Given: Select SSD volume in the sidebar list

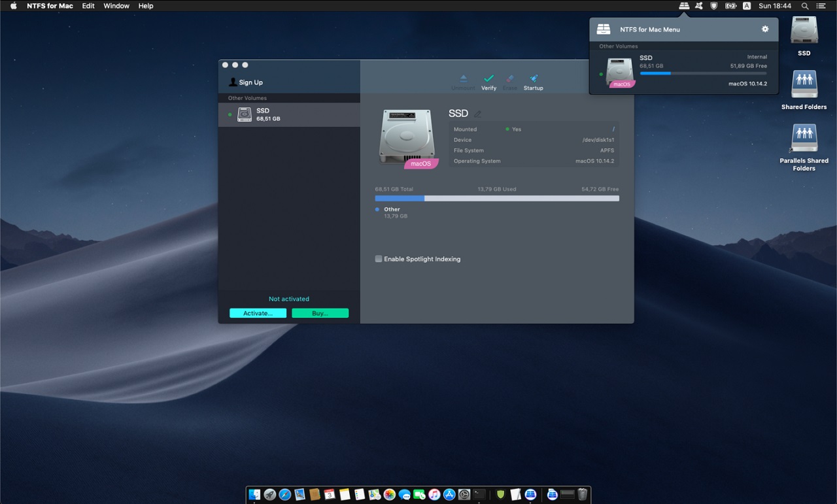Looking at the screenshot, I should (x=289, y=114).
